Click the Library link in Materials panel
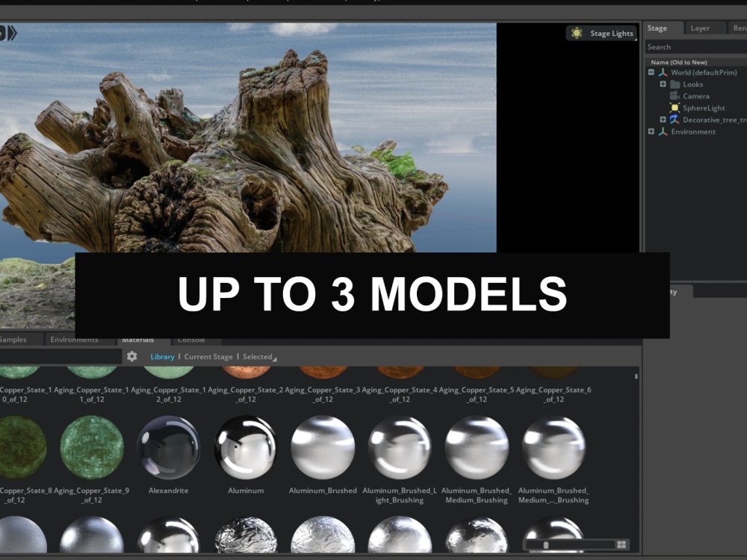The width and height of the screenshot is (747, 560). (162, 356)
